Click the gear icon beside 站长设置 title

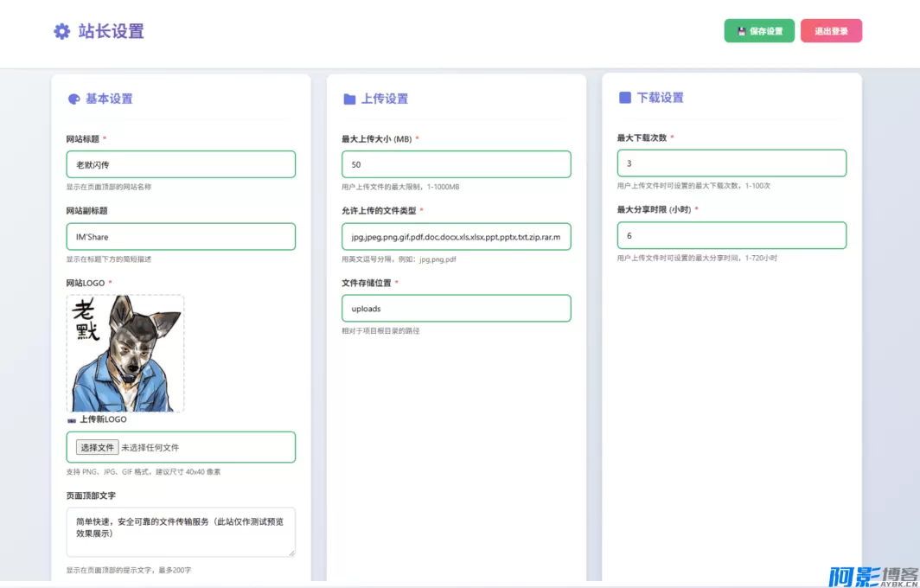(61, 31)
